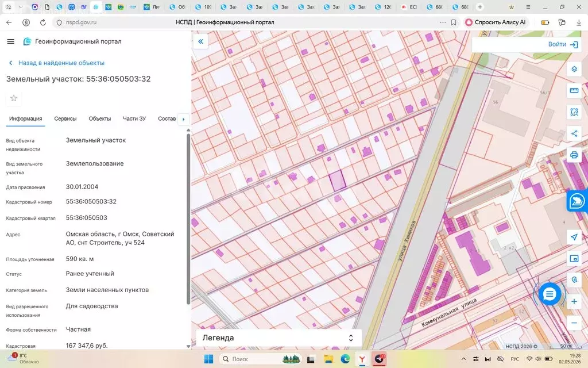588x368 pixels.
Task: Zoom out the map with minus
Action: (x=574, y=323)
